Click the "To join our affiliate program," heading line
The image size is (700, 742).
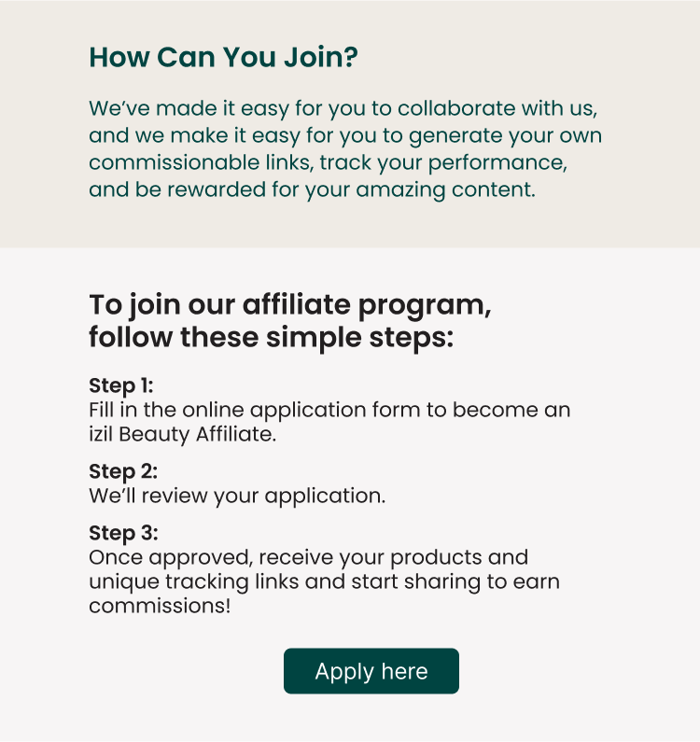pyautogui.click(x=290, y=305)
